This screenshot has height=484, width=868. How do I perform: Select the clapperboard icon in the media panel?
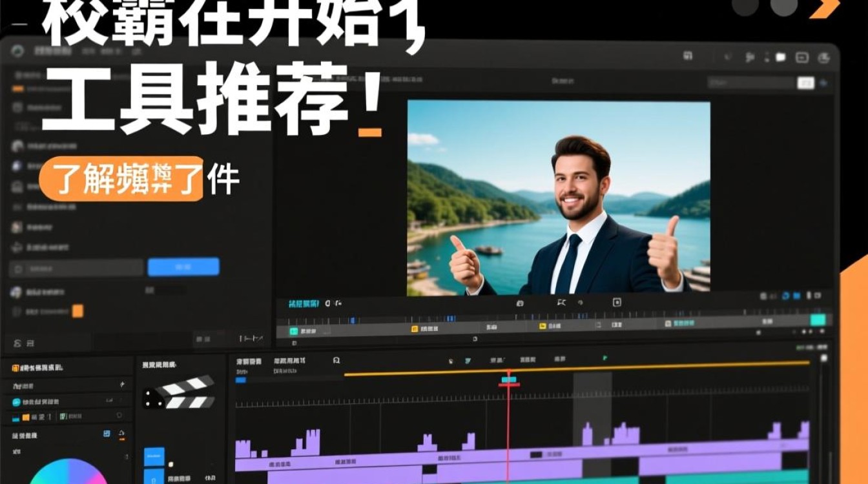click(178, 392)
